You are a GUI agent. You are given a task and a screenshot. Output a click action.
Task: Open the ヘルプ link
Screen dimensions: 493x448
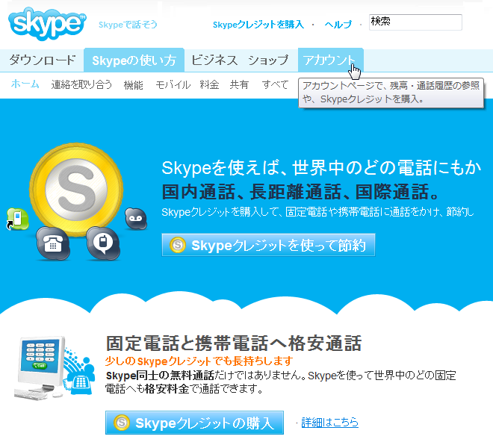coord(338,25)
